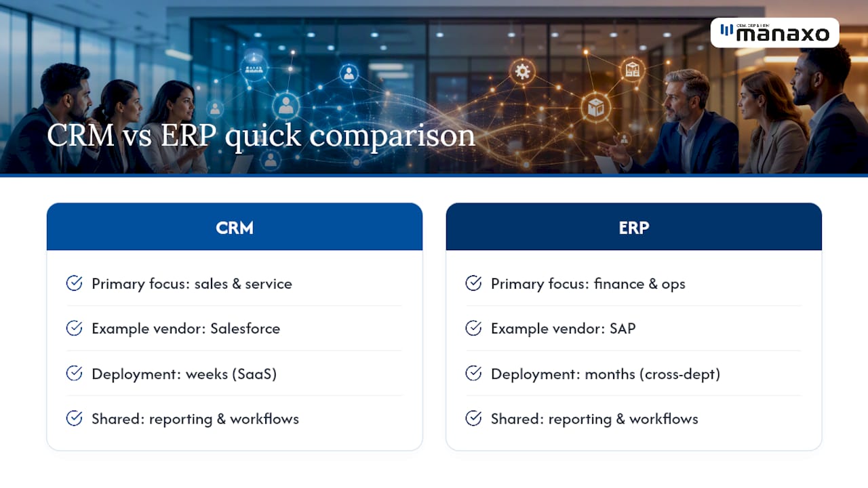Click checkmark icon beside Deployment: months (cross-dept)
Image resolution: width=868 pixels, height=488 pixels.
pos(473,373)
